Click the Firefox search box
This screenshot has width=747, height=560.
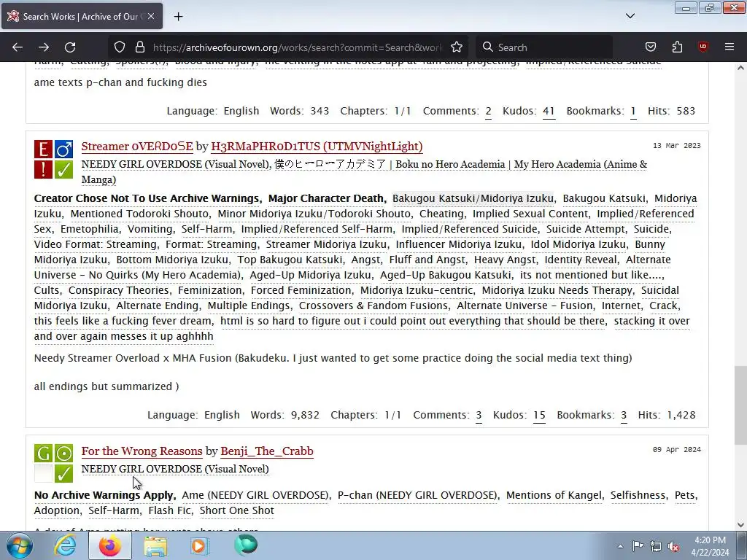coord(544,47)
